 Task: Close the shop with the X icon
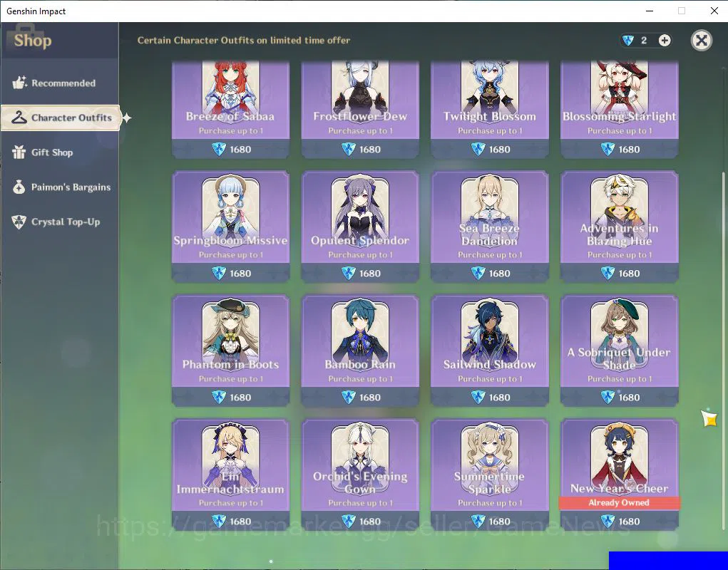(x=701, y=41)
